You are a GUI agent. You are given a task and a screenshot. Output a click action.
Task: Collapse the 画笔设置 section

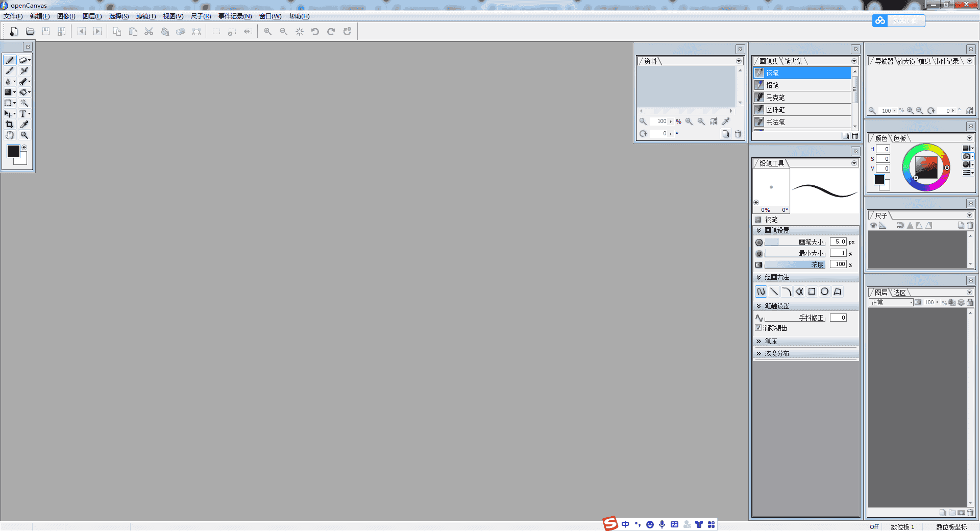(x=758, y=230)
